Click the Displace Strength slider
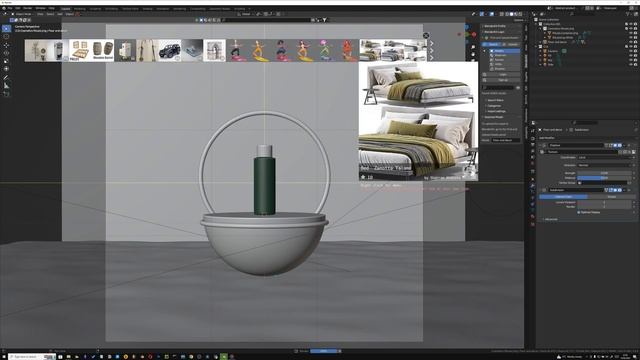The width and height of the screenshot is (640, 360). click(x=604, y=173)
